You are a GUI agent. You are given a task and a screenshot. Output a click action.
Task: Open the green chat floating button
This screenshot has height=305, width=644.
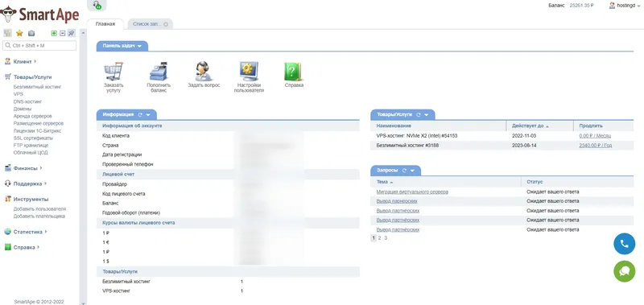point(625,271)
